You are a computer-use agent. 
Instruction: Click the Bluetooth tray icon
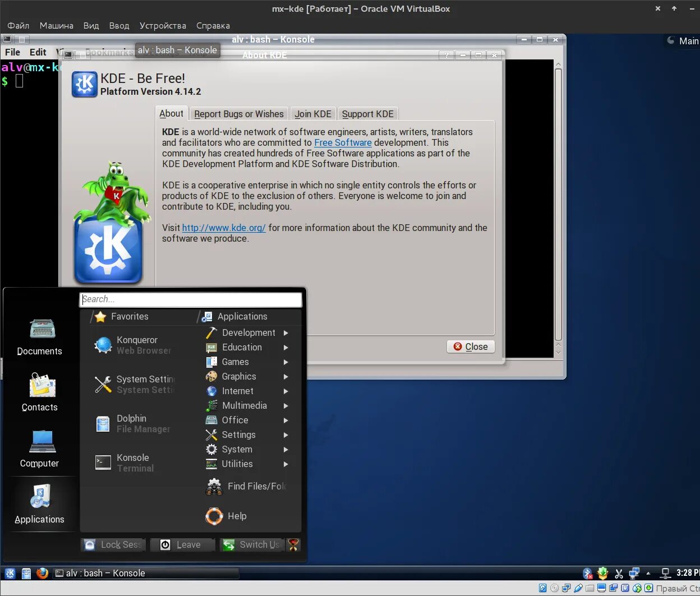click(x=587, y=573)
